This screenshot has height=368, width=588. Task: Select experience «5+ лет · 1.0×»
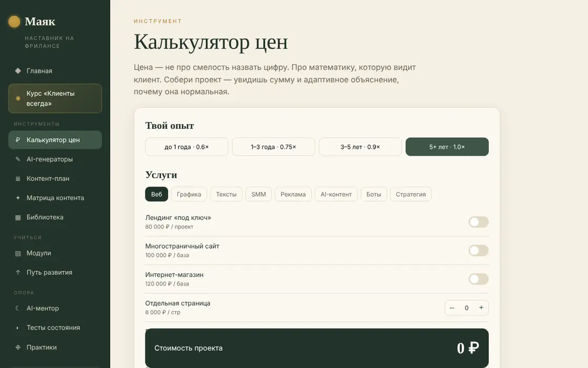tap(447, 147)
